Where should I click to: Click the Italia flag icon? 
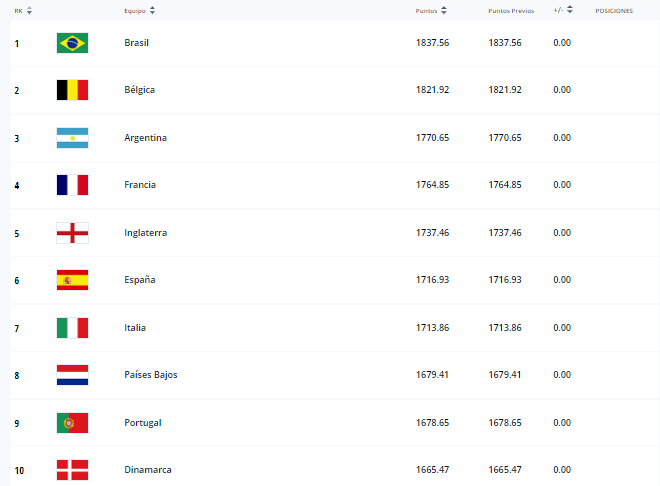[72, 328]
